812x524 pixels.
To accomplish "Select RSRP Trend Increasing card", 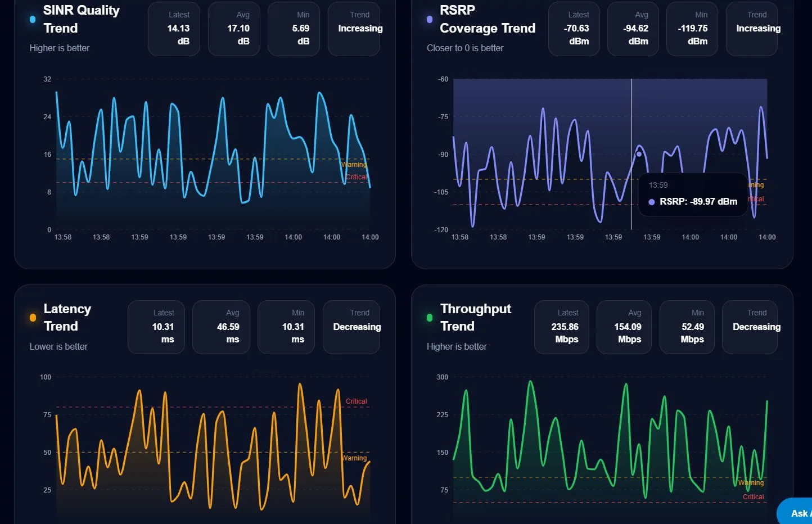I will (752, 28).
